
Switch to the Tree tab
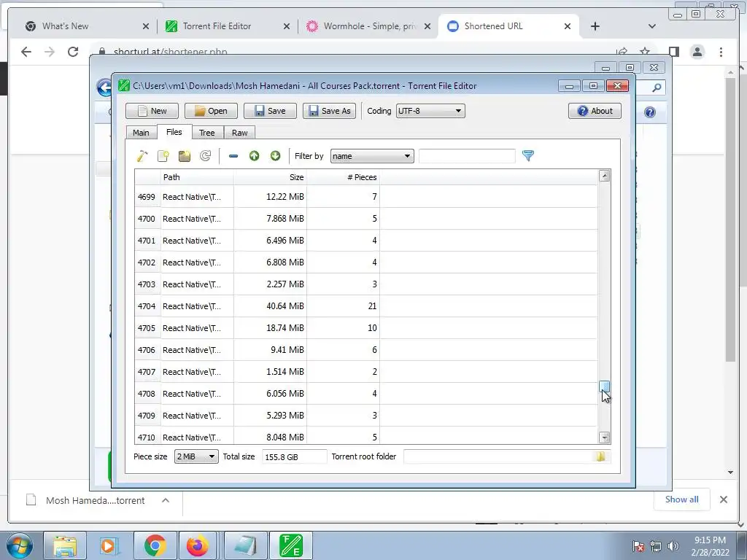(206, 133)
